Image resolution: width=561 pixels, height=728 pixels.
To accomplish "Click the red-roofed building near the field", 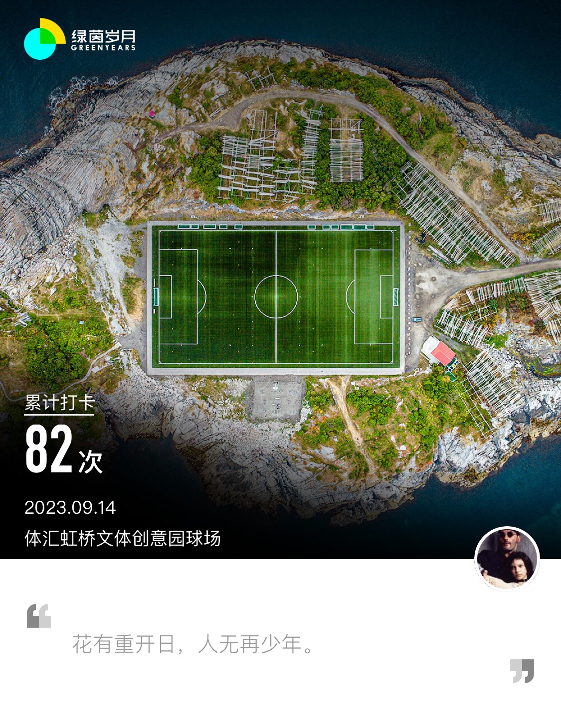I will [x=439, y=352].
